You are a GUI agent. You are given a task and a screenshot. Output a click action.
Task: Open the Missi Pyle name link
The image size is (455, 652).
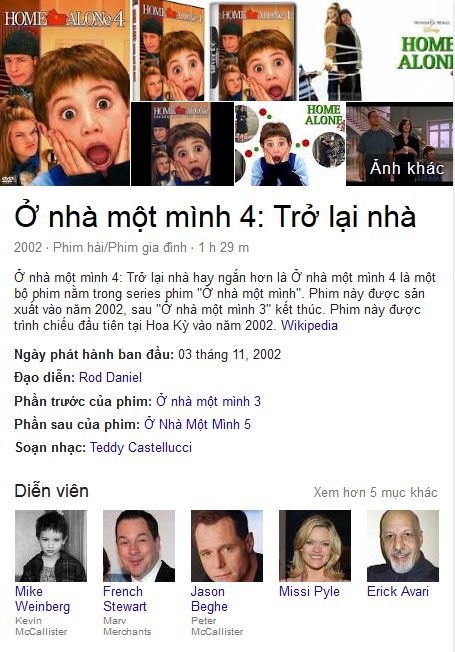(309, 591)
